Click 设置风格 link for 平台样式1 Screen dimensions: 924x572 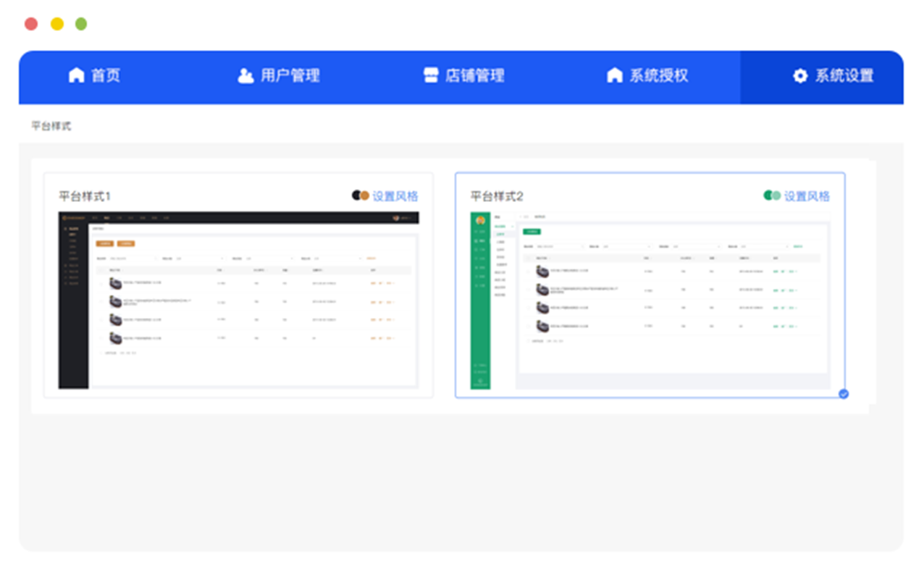click(395, 196)
